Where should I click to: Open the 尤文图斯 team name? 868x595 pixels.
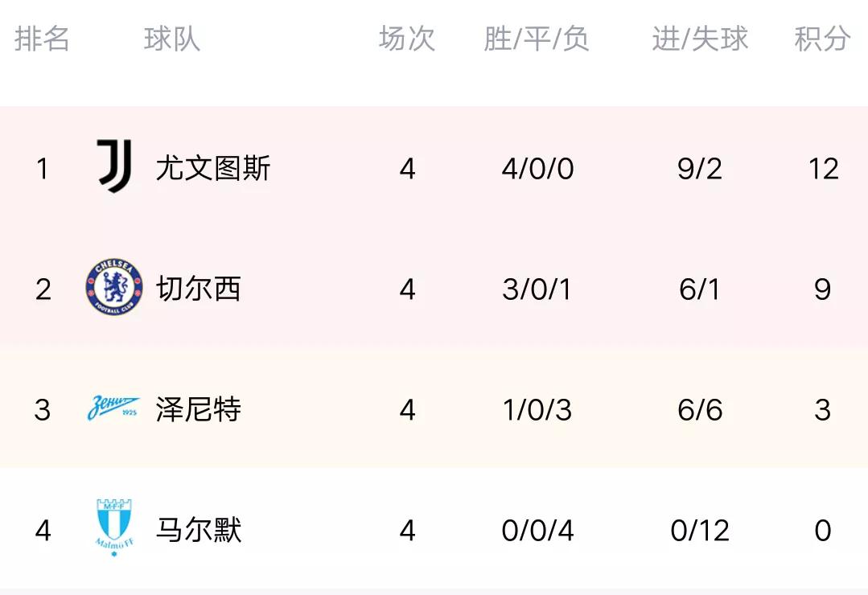213,169
